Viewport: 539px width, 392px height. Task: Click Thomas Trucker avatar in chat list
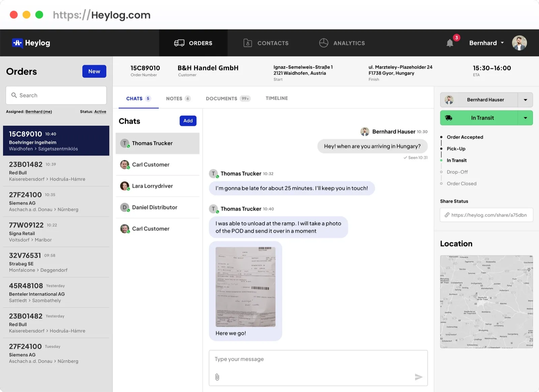point(125,143)
